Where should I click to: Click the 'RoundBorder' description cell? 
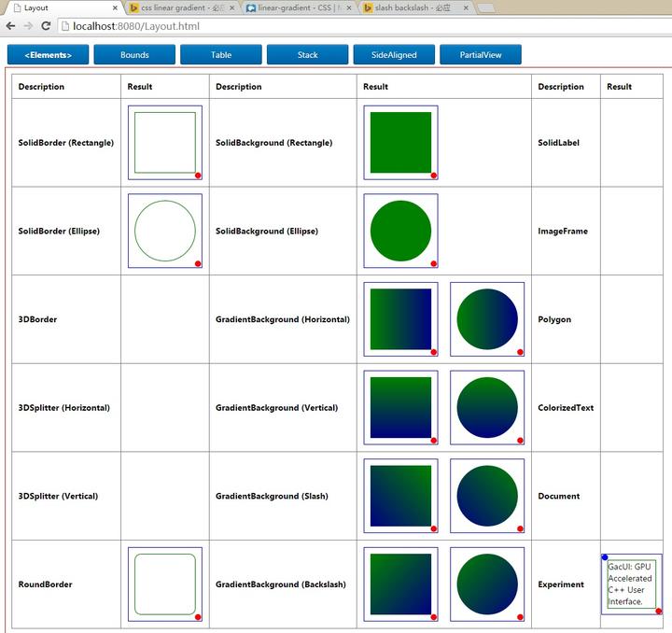point(66,584)
